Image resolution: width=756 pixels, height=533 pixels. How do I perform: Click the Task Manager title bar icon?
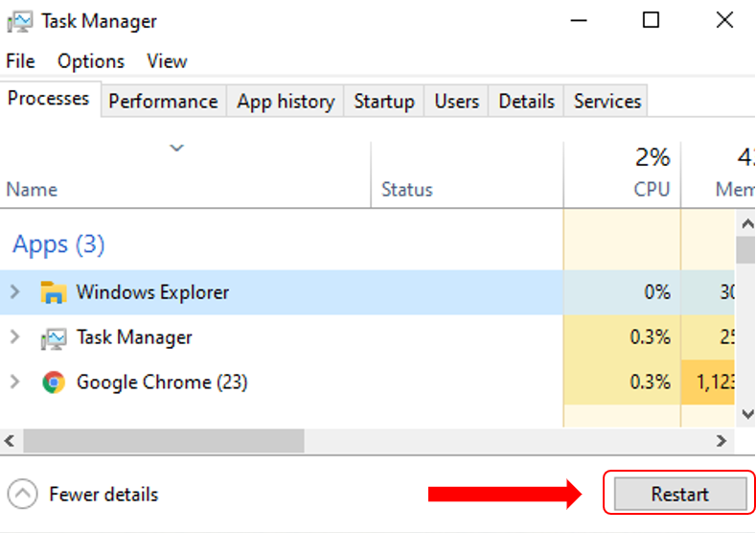(x=20, y=21)
